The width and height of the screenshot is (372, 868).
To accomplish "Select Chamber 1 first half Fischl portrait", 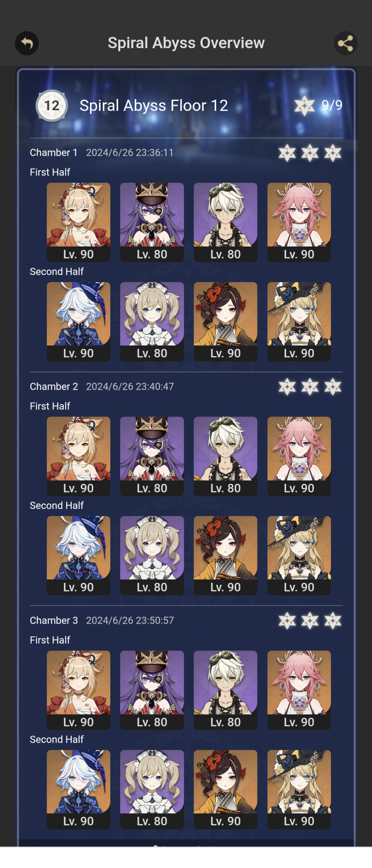I will pyautogui.click(x=152, y=222).
